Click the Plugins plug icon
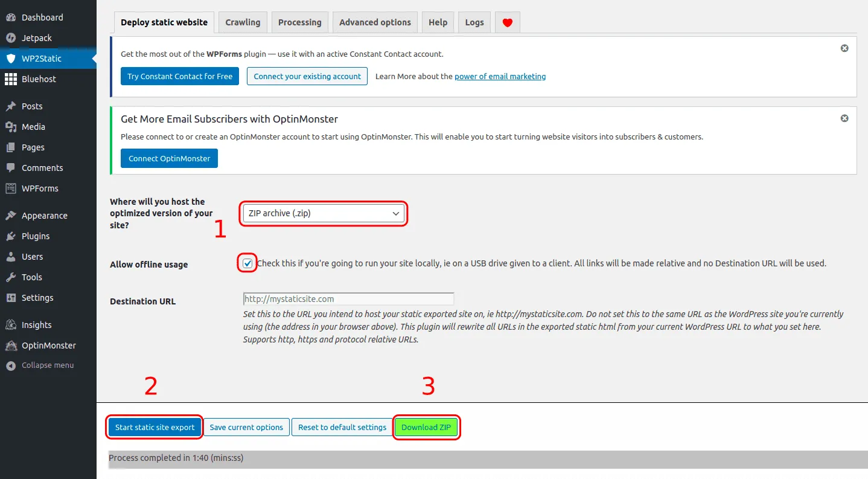The image size is (868, 479). pos(11,236)
